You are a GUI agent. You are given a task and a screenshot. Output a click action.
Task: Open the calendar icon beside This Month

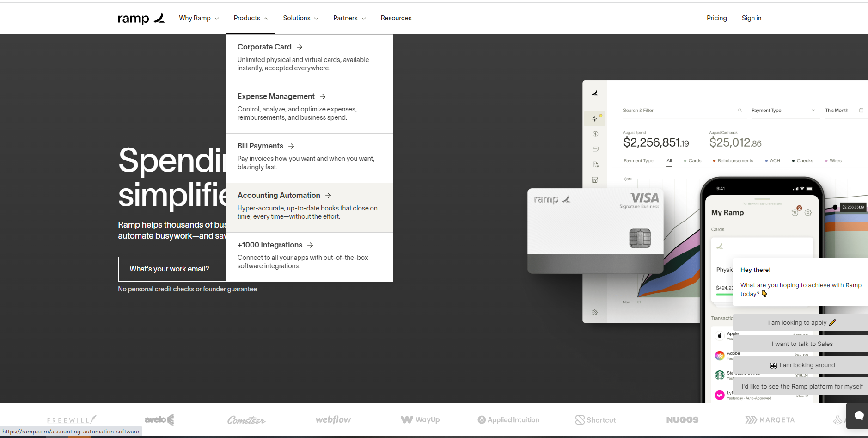(861, 110)
